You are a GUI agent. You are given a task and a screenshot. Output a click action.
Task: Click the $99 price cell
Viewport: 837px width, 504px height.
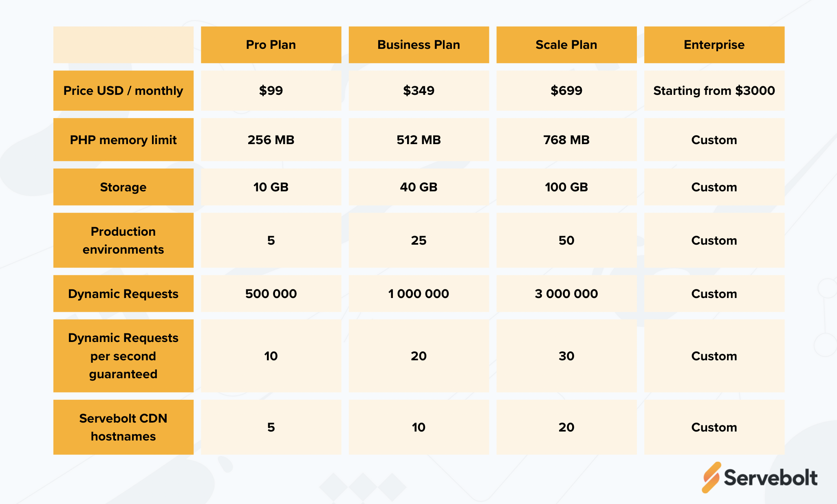[x=271, y=90]
